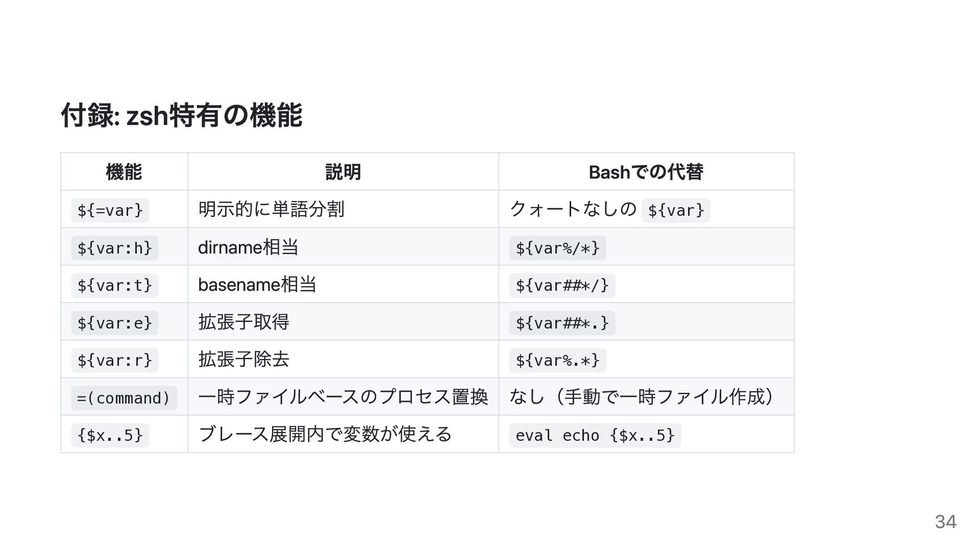Screen dimensions: 980x551
Task: Click the ${=var} code cell
Action: point(110,210)
